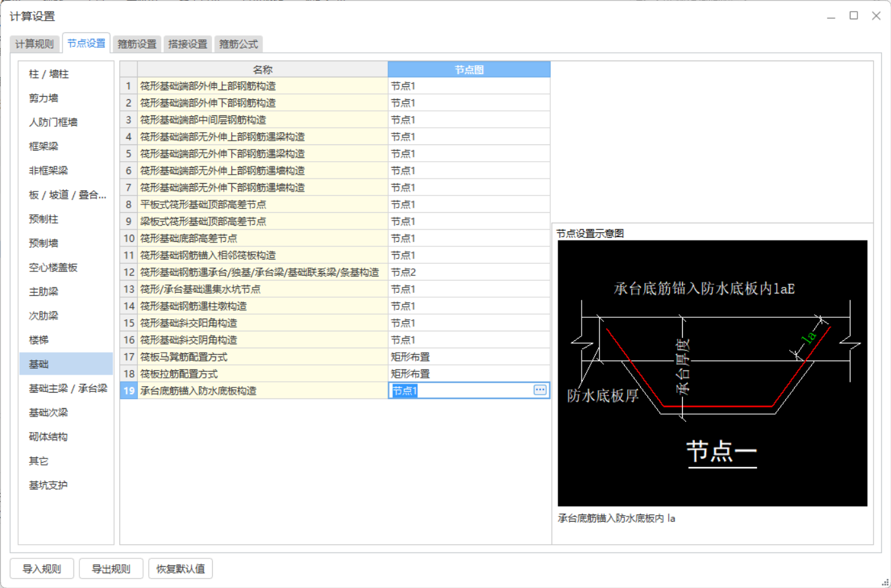Image resolution: width=891 pixels, height=588 pixels.
Task: Select 基础主梁 / 承台梁 category
Action: [66, 388]
